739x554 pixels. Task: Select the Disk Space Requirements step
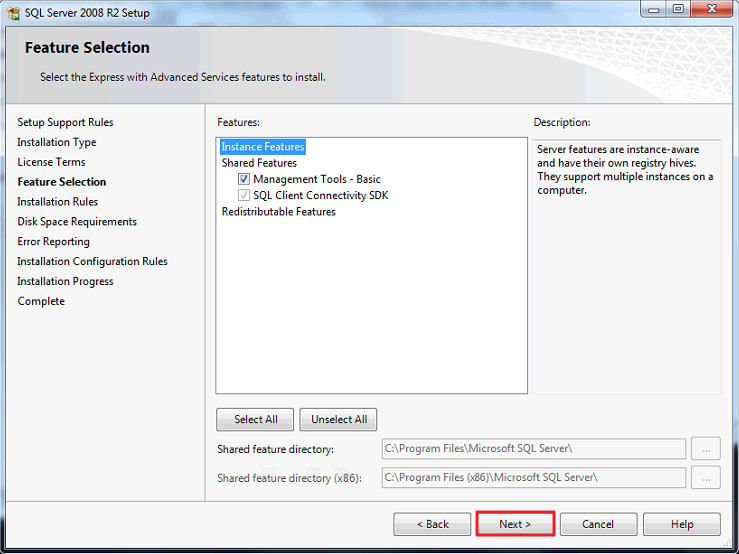[77, 222]
